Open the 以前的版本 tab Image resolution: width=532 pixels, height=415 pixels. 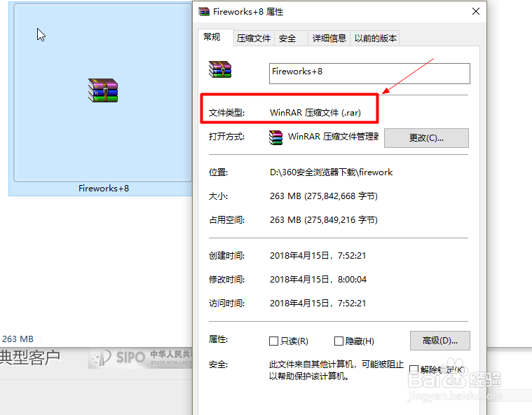coord(375,39)
